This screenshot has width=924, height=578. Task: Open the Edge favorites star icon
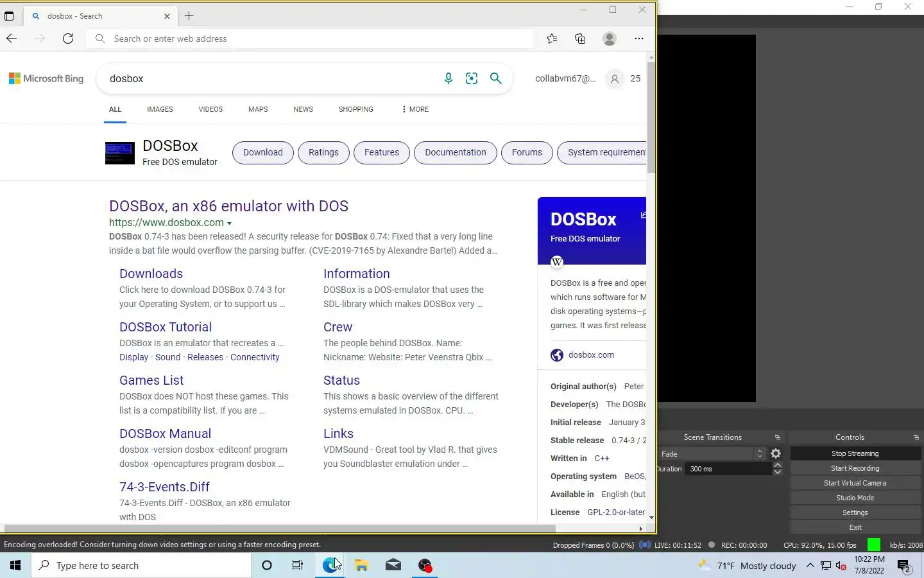(x=552, y=39)
